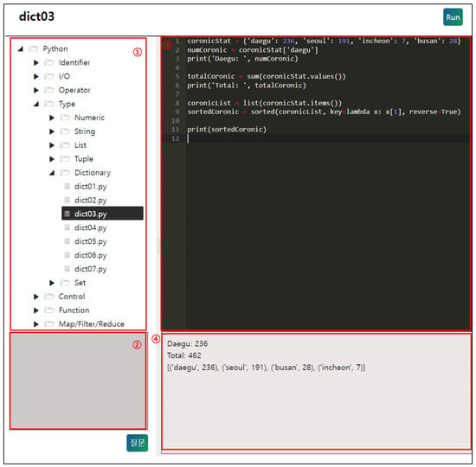Viewport: 476px width, 467px height.
Task: Expand the Numeric folder arrow
Action: tap(52, 118)
